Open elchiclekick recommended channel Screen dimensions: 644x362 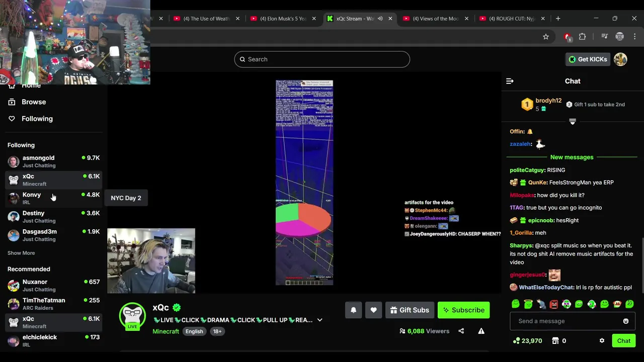tap(53, 340)
